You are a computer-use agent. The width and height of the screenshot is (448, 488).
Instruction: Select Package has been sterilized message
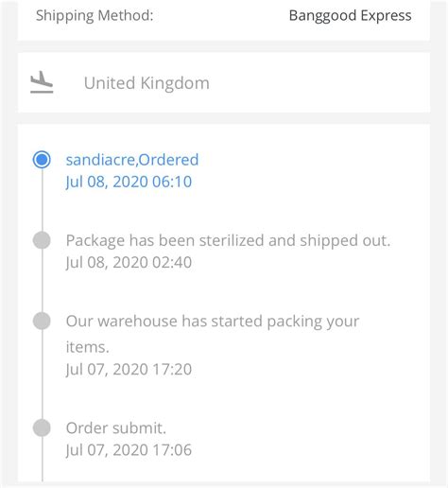point(228,241)
